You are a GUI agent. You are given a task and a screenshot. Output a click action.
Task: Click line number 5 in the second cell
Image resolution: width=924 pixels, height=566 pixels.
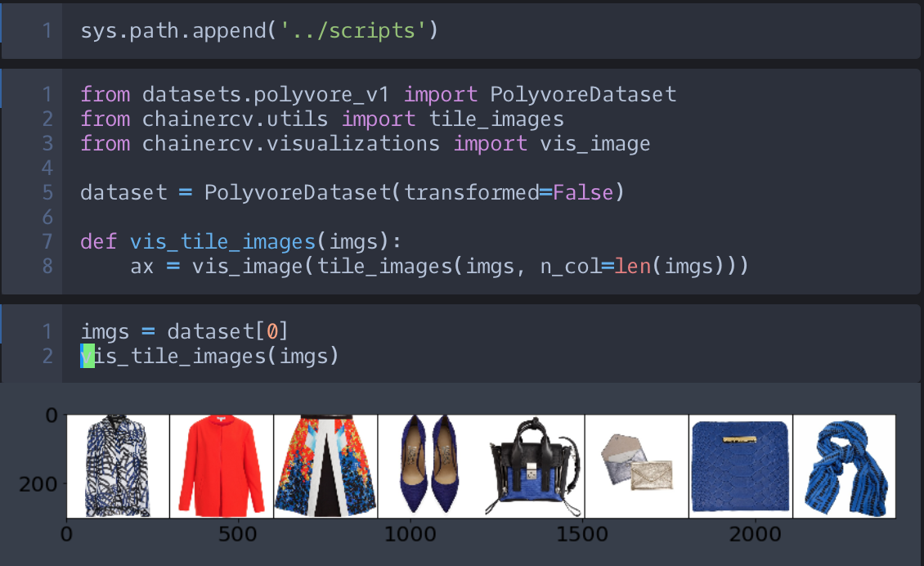point(47,192)
